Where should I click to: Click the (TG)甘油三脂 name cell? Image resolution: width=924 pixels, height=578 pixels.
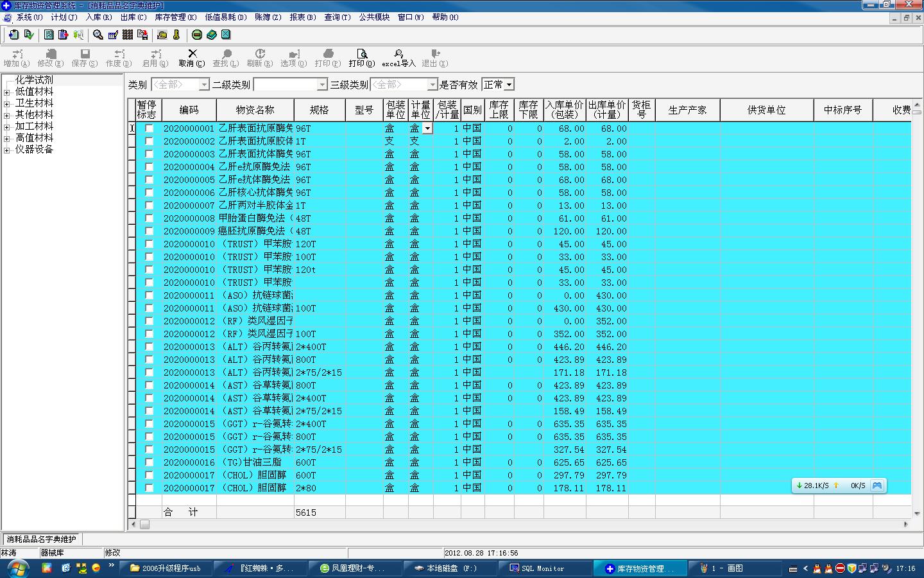pyautogui.click(x=255, y=462)
